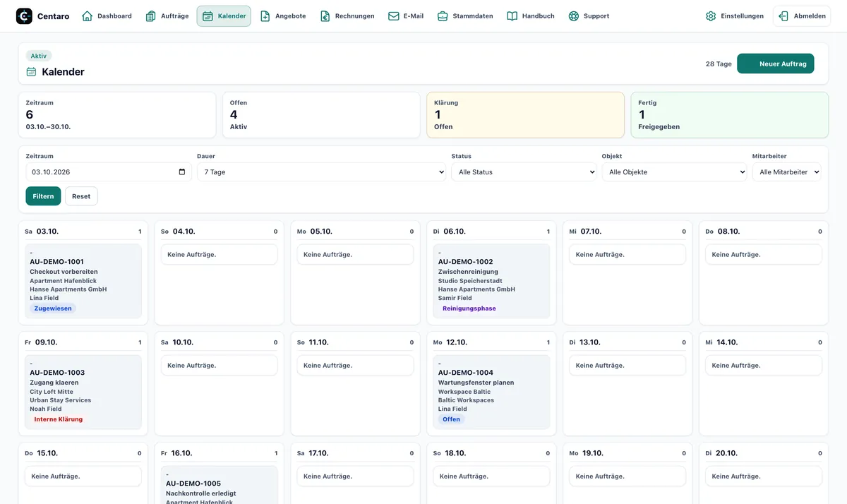Image resolution: width=847 pixels, height=504 pixels.
Task: Click the Abmelden button label
Action: coord(810,16)
